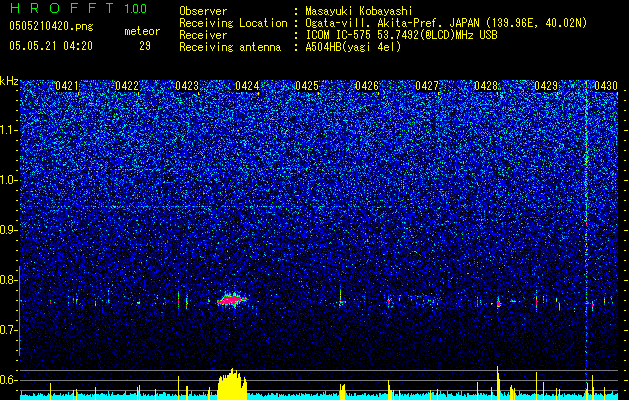Image resolution: width=629 pixels, height=400 pixels.
Task: Click the Ogata-vill. Akita-Pref. JAPAN receiving location
Action: (446, 23)
